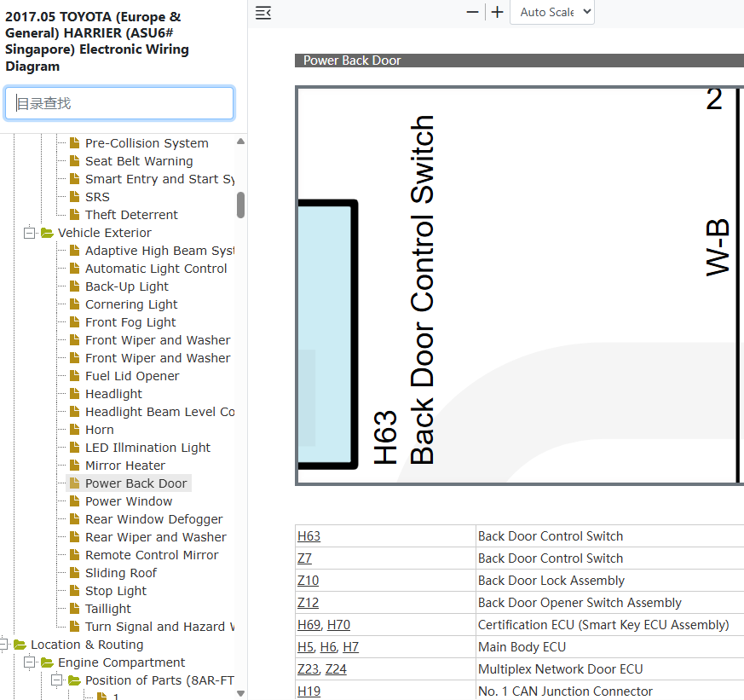Click the Z10 connector link

(x=308, y=581)
